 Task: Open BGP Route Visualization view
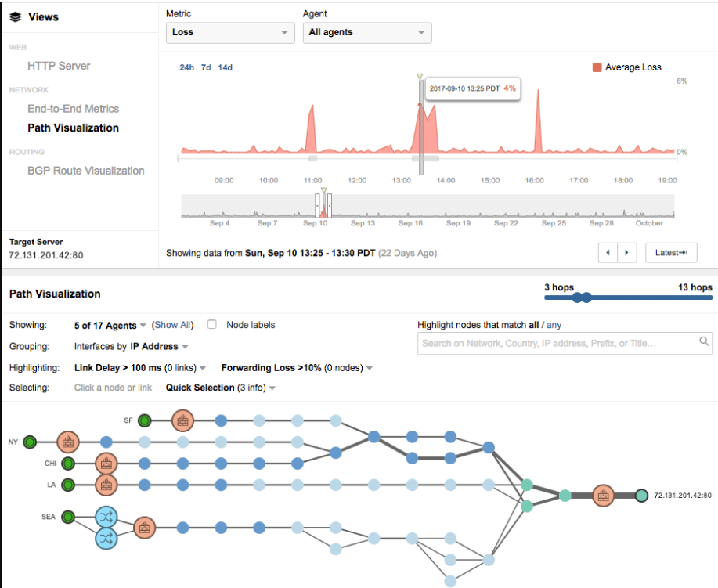[x=85, y=171]
